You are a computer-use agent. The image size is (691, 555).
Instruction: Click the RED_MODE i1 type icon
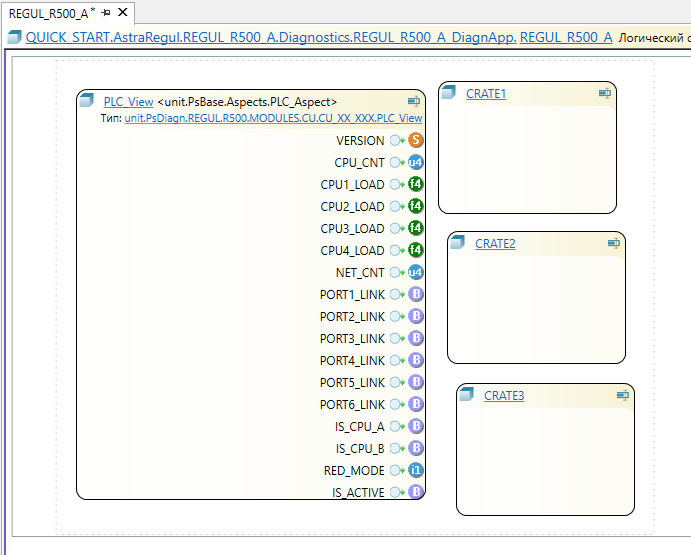[x=416, y=471]
